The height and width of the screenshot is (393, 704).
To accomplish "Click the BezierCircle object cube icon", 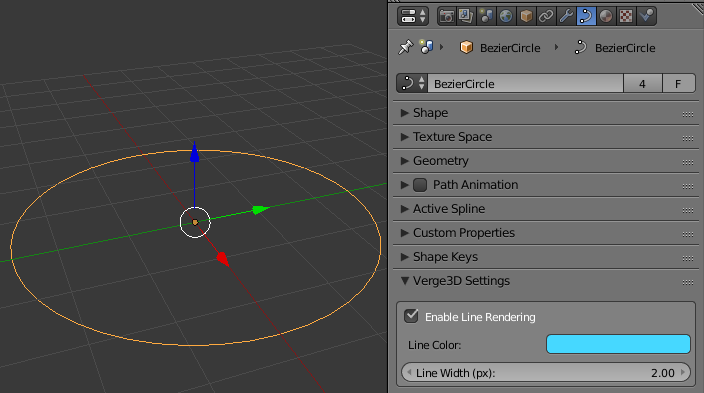I will [x=466, y=47].
